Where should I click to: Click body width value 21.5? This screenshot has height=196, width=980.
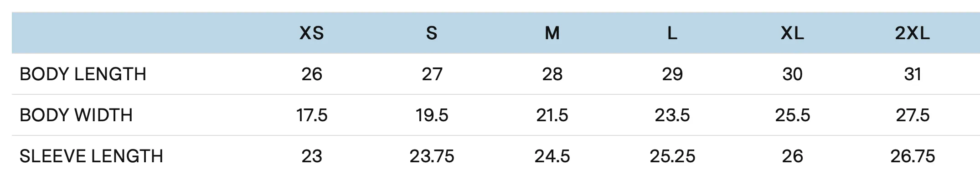click(552, 115)
